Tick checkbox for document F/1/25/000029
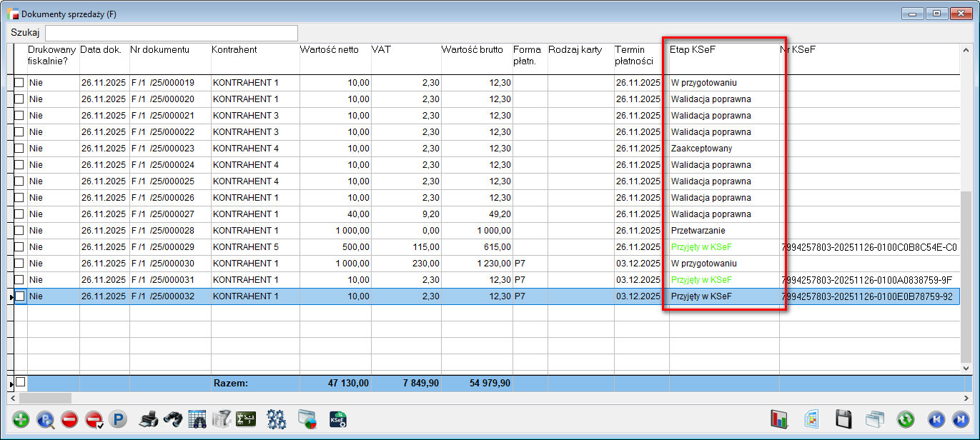 (x=19, y=247)
